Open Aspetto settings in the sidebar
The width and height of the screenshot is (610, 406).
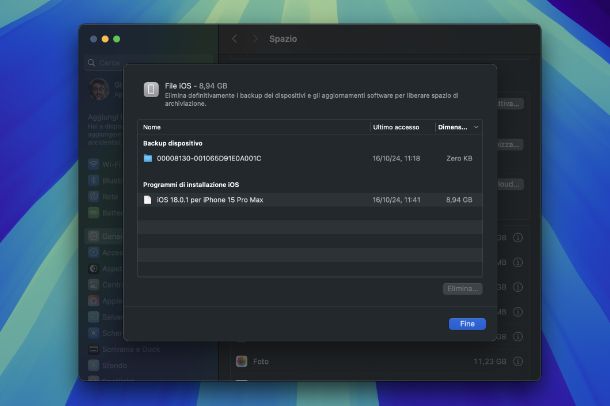pyautogui.click(x=104, y=268)
